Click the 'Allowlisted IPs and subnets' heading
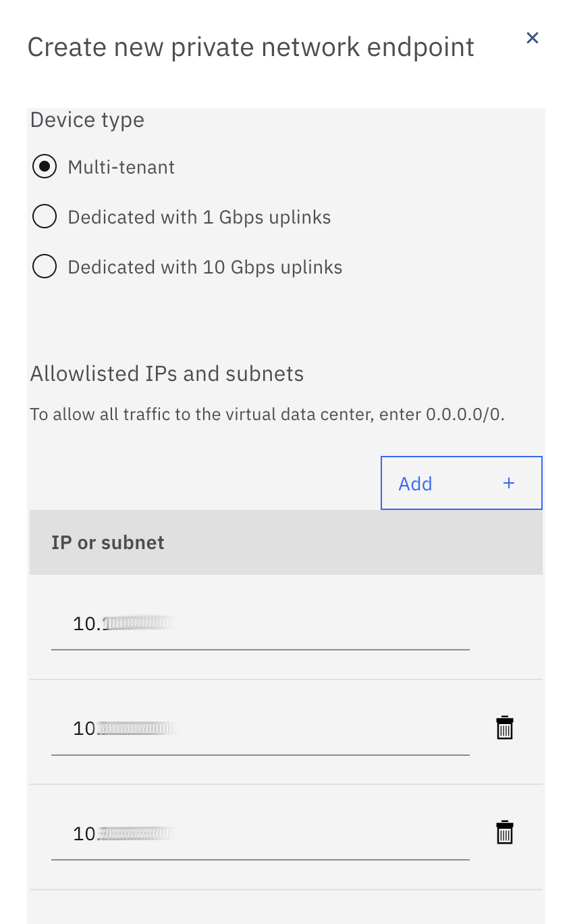The height and width of the screenshot is (924, 571). 167,374
